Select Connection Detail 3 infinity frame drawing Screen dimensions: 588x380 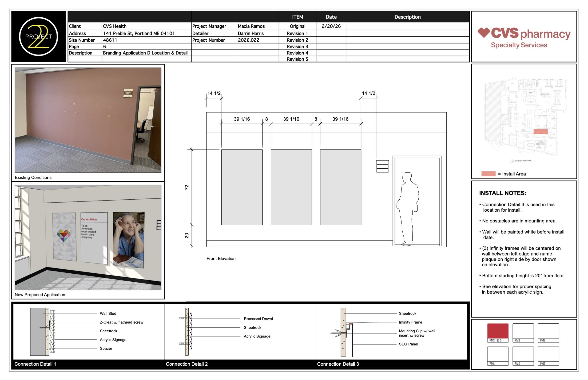(344, 332)
